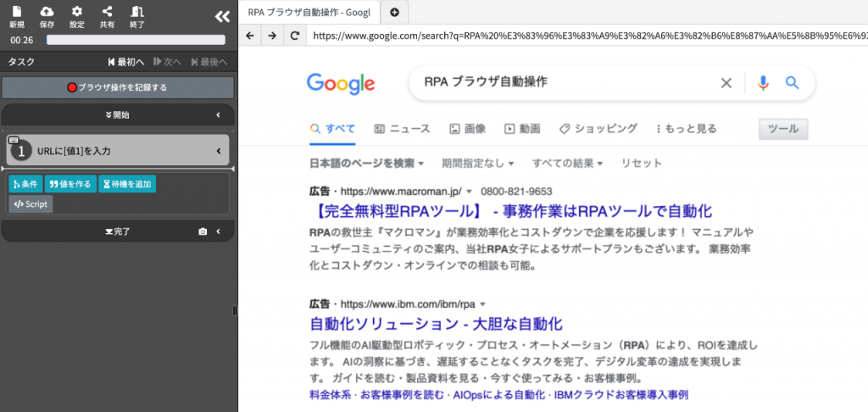Switch to the 動画 tab
The width and height of the screenshot is (868, 412).
[522, 129]
